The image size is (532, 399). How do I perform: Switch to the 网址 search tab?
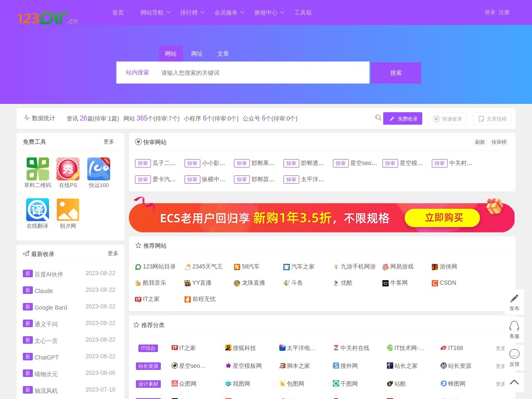pos(197,54)
